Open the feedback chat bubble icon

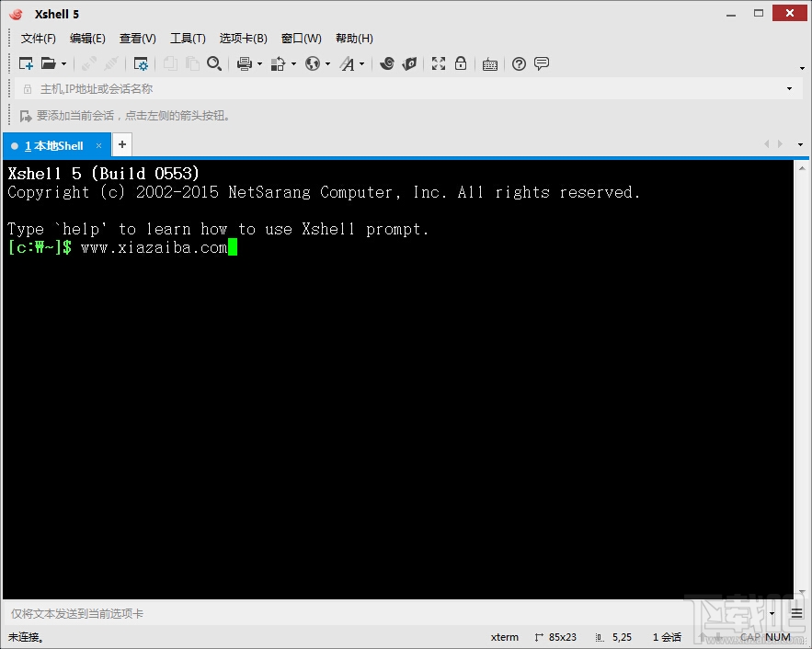click(x=541, y=63)
